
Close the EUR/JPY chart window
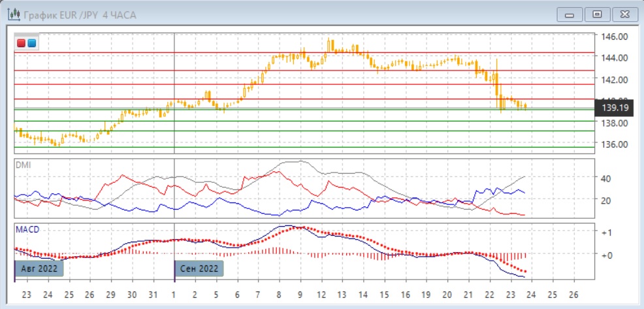tap(622, 14)
